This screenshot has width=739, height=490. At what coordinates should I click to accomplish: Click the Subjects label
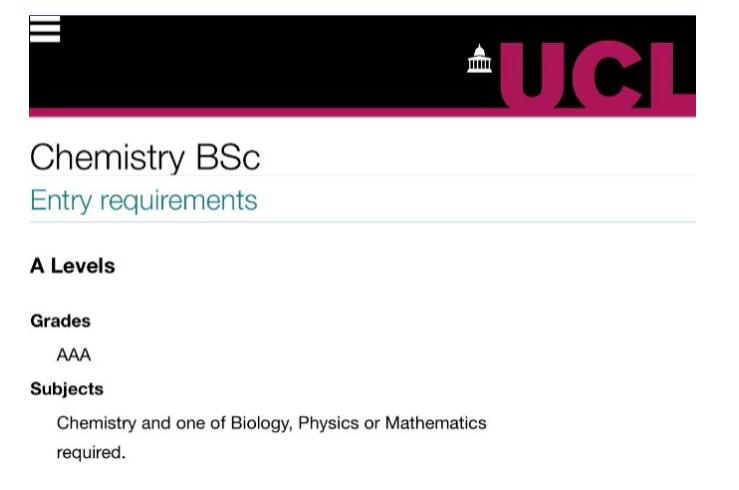67,389
